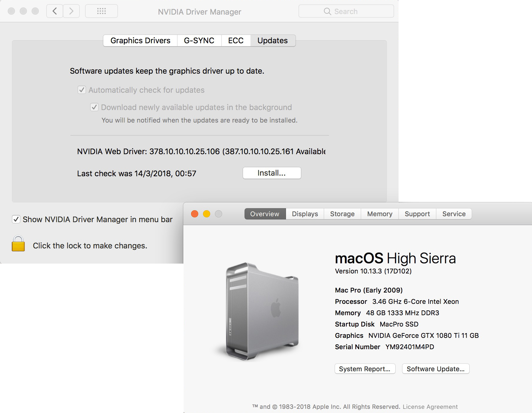Open the Displays tab in About This Mac
532x413 pixels.
click(x=305, y=214)
